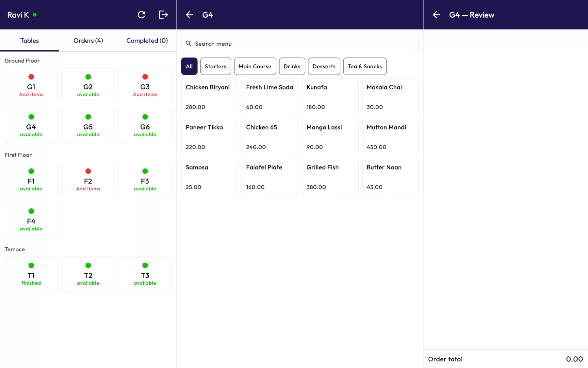Add Grilled Fish to order
Viewport: 588px width, 368px height.
pos(330,177)
